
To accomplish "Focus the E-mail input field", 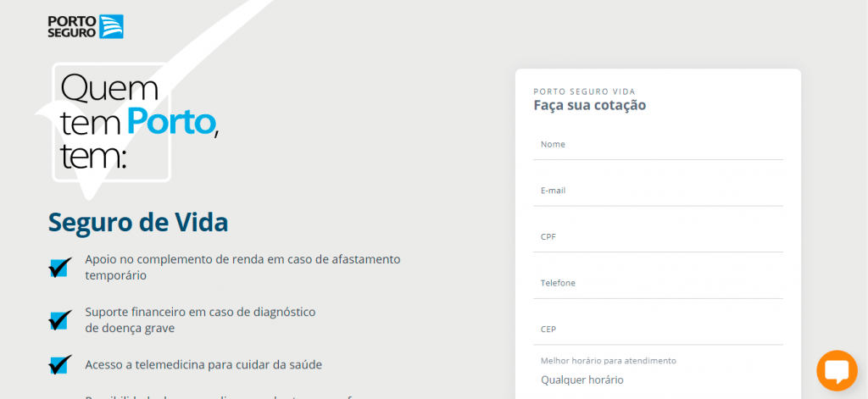I will tap(658, 191).
